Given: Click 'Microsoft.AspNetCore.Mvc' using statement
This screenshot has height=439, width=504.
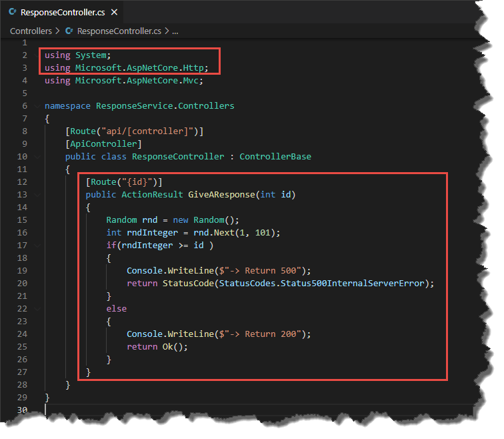Looking at the screenshot, I should tap(137, 81).
